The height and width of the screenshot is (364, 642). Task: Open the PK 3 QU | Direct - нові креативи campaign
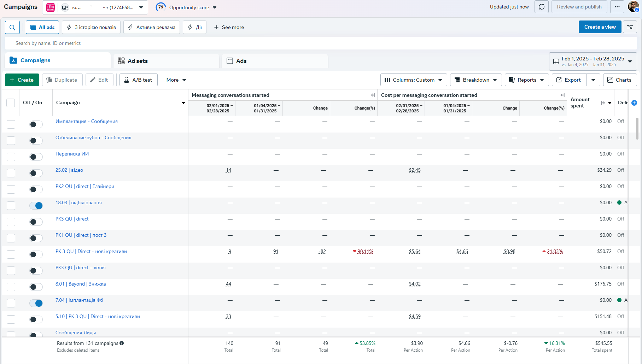pyautogui.click(x=91, y=251)
